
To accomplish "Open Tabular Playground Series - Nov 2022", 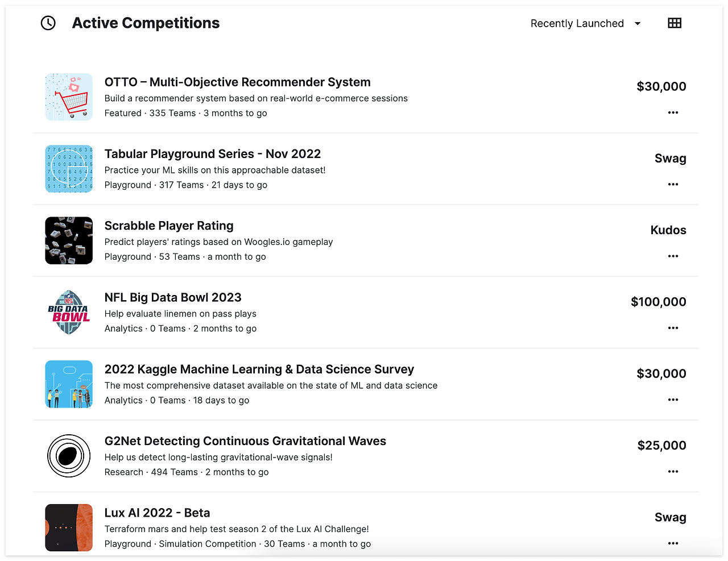I will (212, 154).
